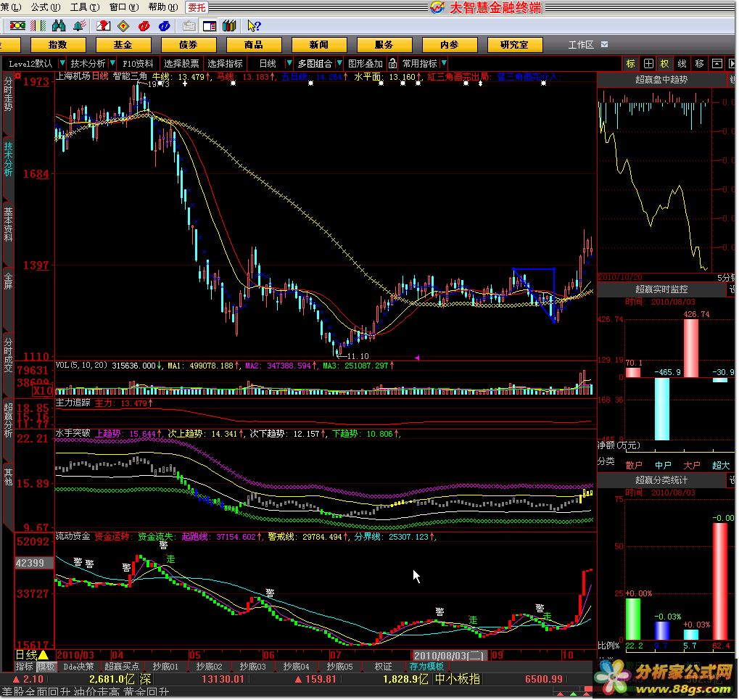The height and width of the screenshot is (700, 739).
Task: Click the 存为模板 save template link
Action: pyautogui.click(x=426, y=667)
